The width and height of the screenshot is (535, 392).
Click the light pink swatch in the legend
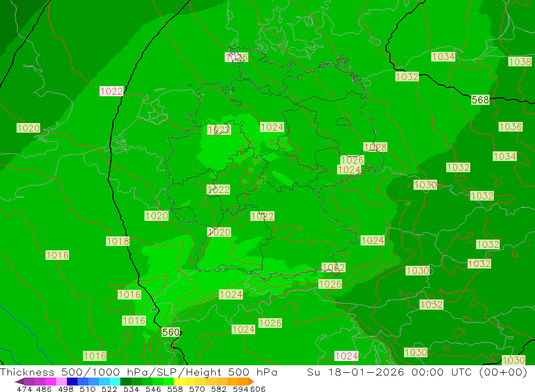pos(62,381)
